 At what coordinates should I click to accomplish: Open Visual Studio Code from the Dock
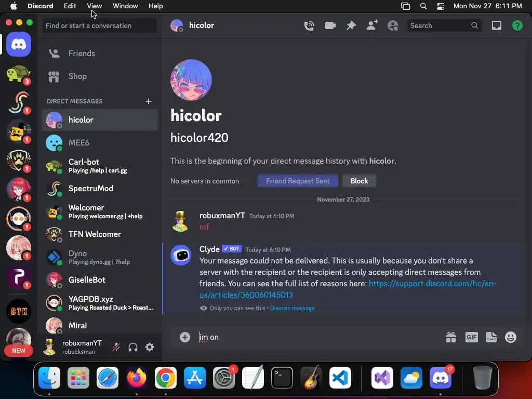pyautogui.click(x=340, y=378)
